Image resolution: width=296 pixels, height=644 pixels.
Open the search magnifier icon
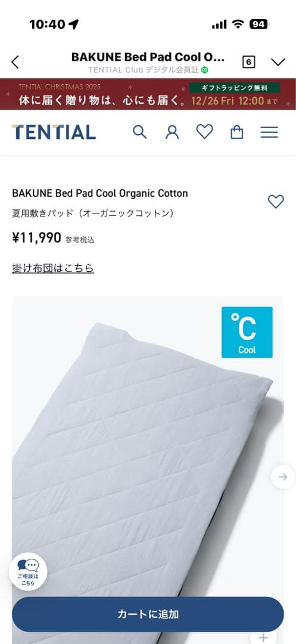pyautogui.click(x=140, y=132)
